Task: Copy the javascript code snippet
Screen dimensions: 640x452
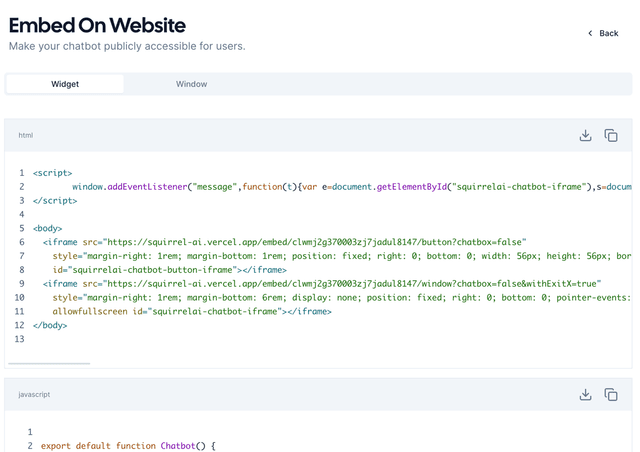Action: coord(611,395)
